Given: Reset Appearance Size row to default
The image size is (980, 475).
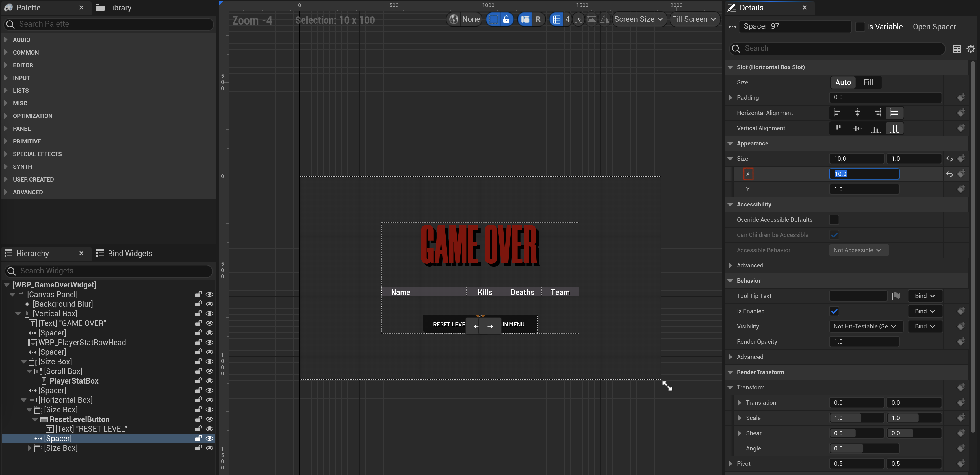Looking at the screenshot, I should [x=949, y=159].
